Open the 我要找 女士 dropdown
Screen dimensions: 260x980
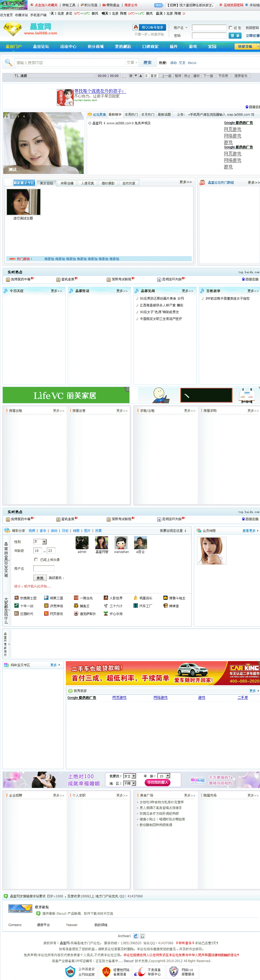(130, 776)
